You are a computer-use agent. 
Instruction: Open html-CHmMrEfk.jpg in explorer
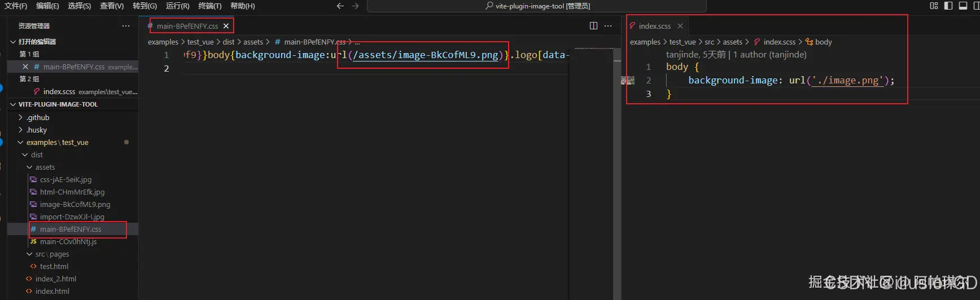73,192
